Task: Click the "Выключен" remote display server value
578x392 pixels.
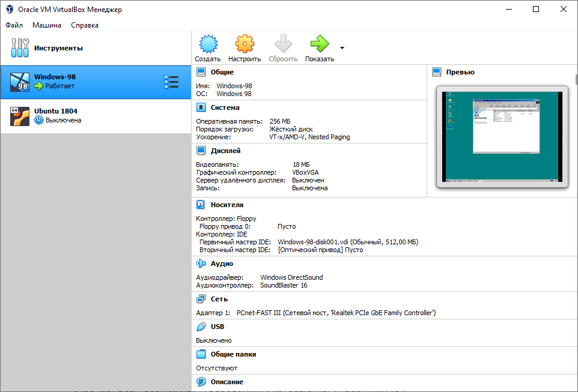Action: click(x=308, y=180)
